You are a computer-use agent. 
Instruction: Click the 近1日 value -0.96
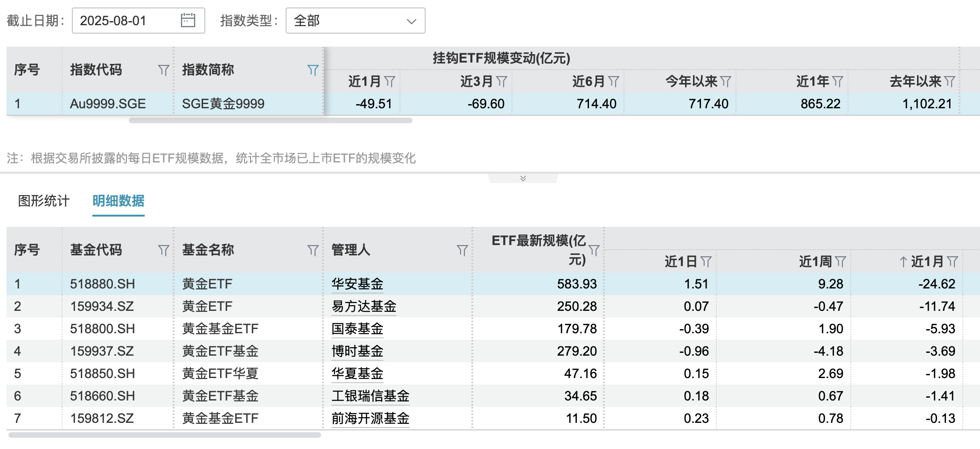[694, 351]
